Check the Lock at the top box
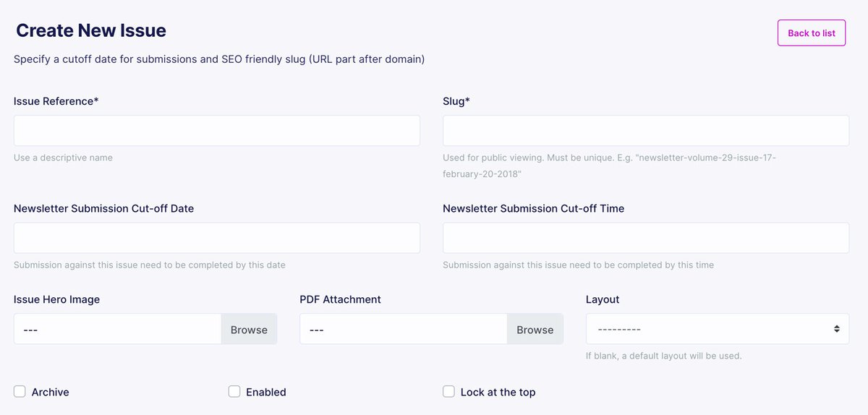The image size is (868, 415). click(x=448, y=391)
